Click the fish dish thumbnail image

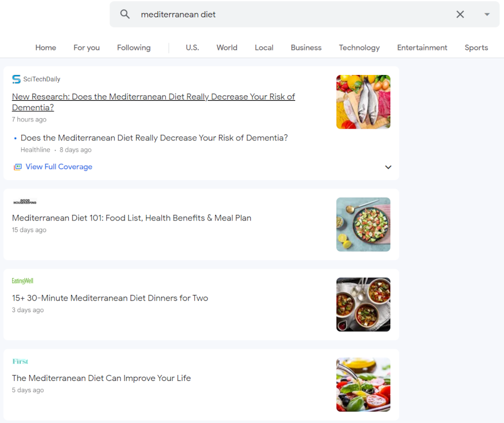coord(363,102)
